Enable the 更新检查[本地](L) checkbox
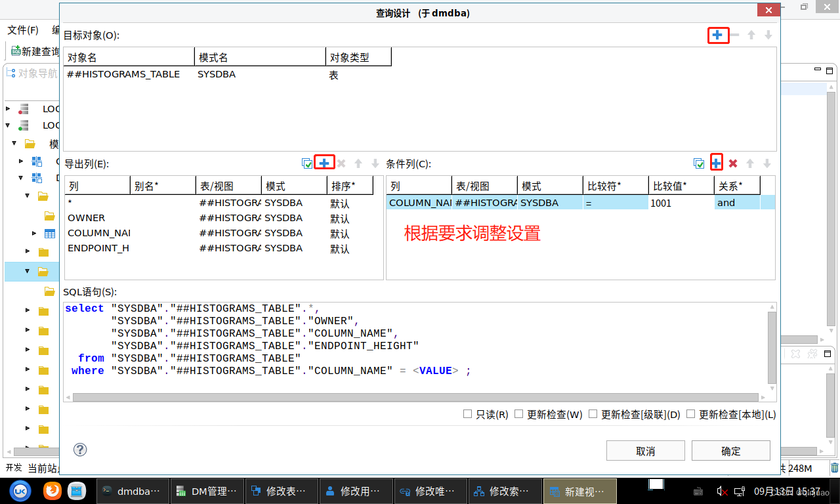Screen dimensions: 840x504 pos(690,414)
